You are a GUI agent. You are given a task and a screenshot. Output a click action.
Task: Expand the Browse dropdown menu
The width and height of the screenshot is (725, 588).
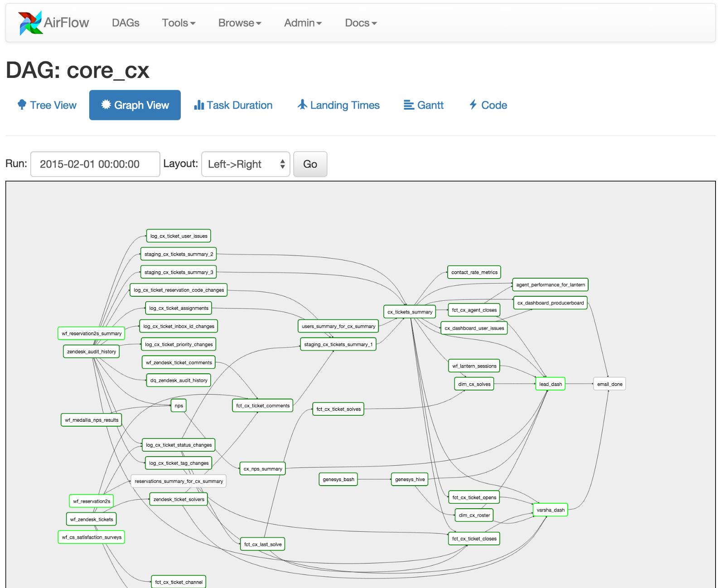(x=240, y=23)
